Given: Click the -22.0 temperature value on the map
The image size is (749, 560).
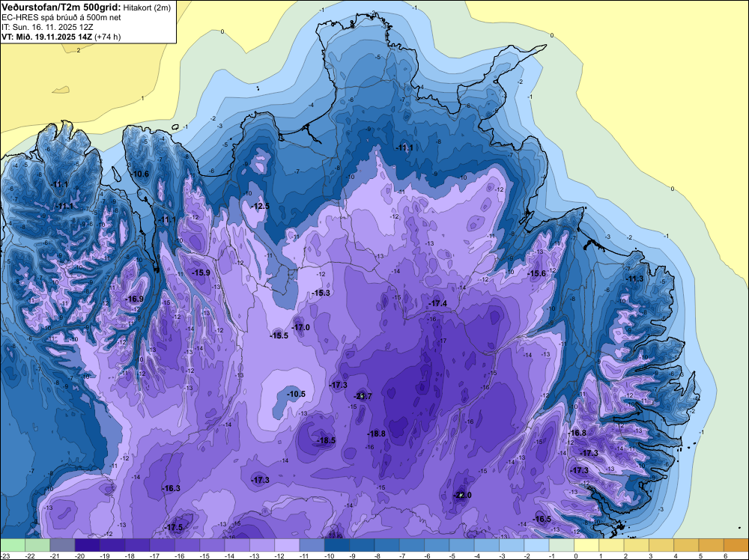Looking at the screenshot, I should coord(462,495).
